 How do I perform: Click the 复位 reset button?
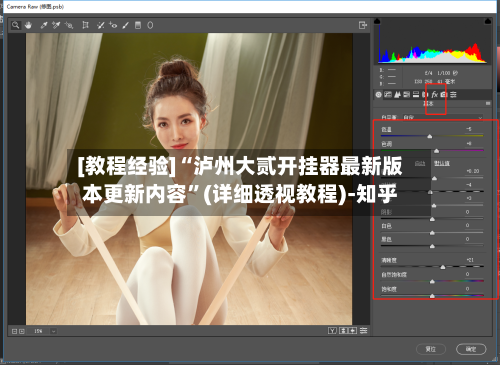coord(431,349)
